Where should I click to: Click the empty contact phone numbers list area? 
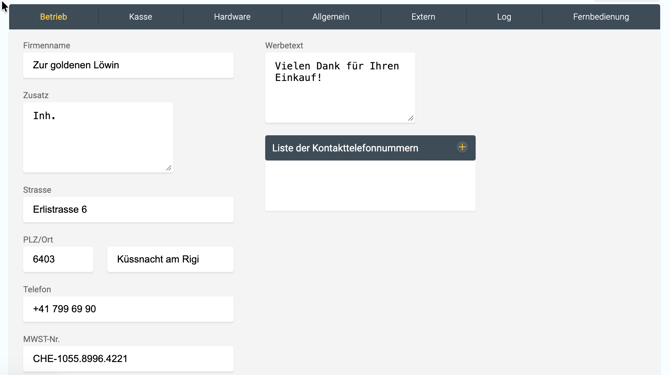click(x=370, y=185)
